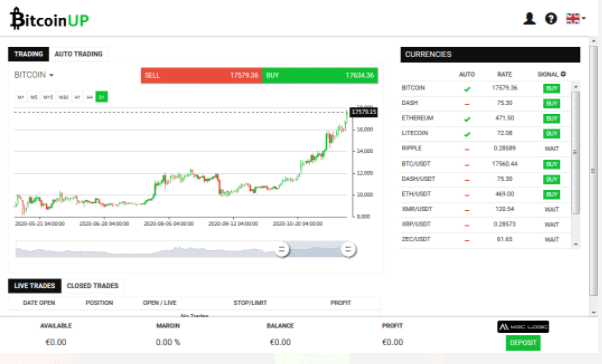Click ETH/USDT's BUY signal badge

(551, 195)
